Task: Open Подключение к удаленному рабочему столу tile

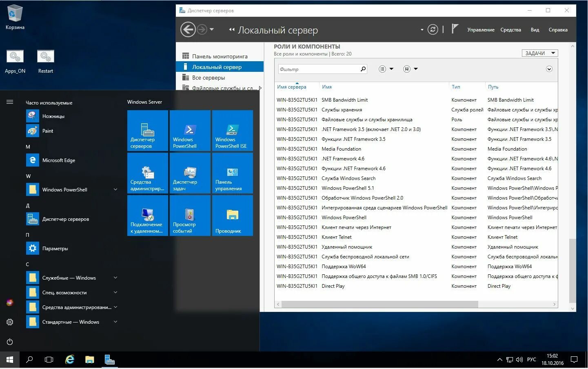Action: coord(147,216)
